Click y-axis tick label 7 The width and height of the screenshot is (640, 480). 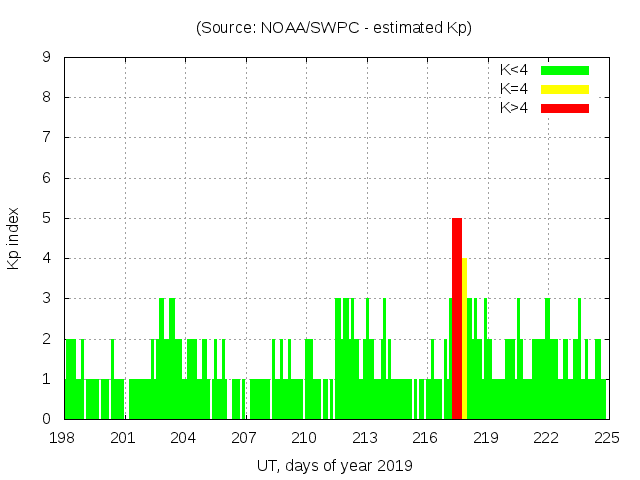pos(46,138)
